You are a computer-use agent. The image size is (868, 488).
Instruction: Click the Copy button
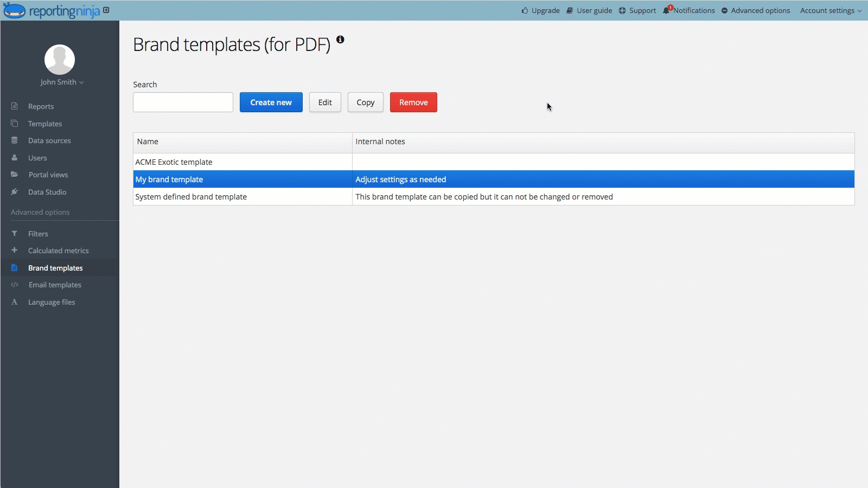pyautogui.click(x=365, y=102)
